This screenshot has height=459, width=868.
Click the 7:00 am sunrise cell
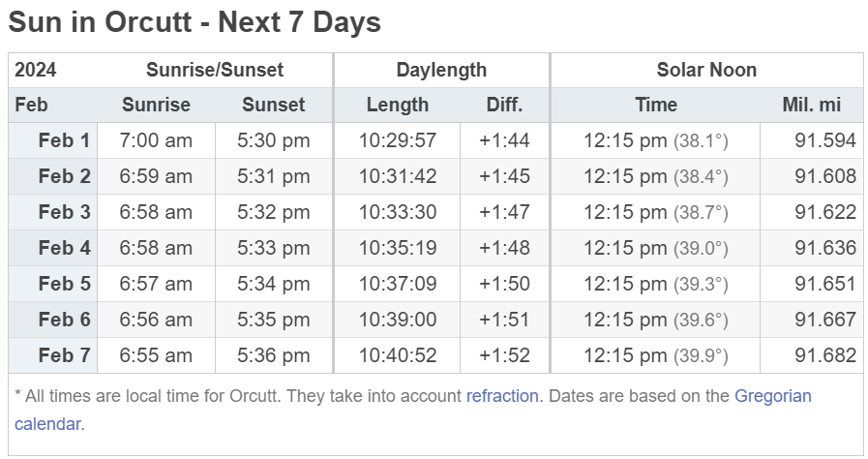pos(156,140)
